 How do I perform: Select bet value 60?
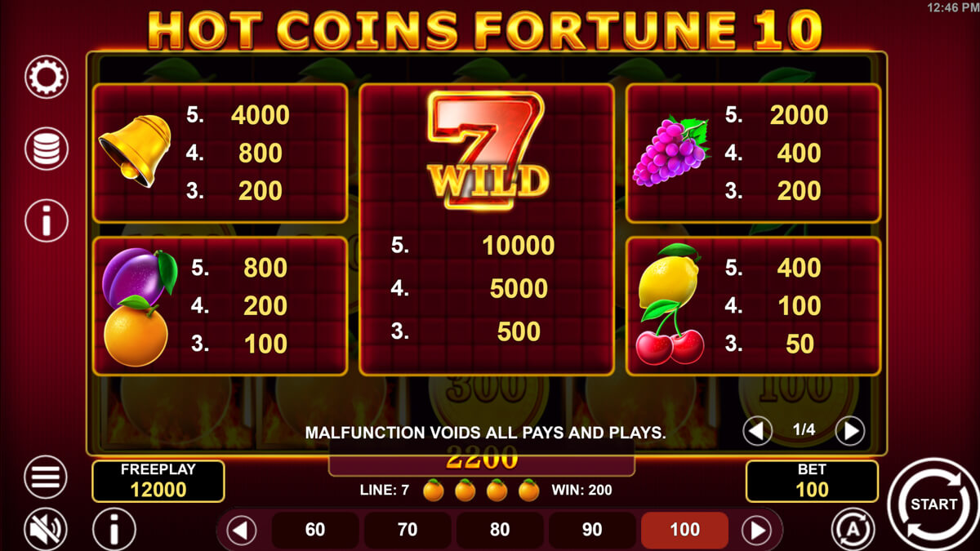315,530
